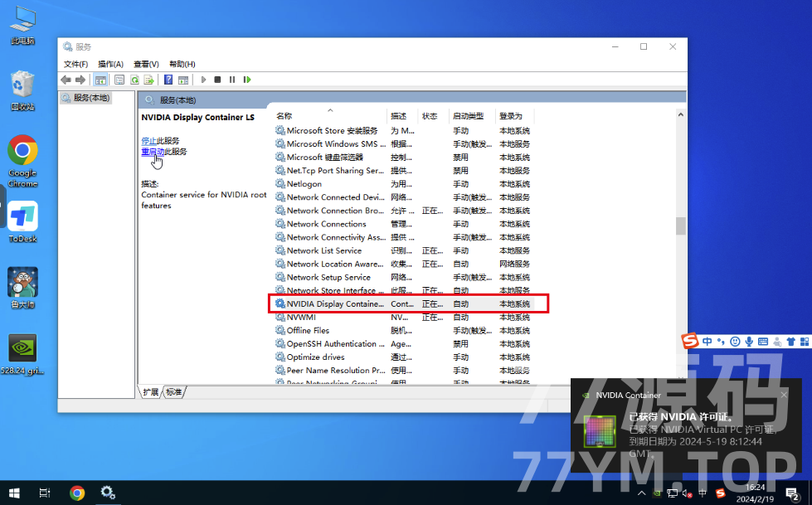Open the Properties toolbar icon
812x505 pixels.
[119, 80]
